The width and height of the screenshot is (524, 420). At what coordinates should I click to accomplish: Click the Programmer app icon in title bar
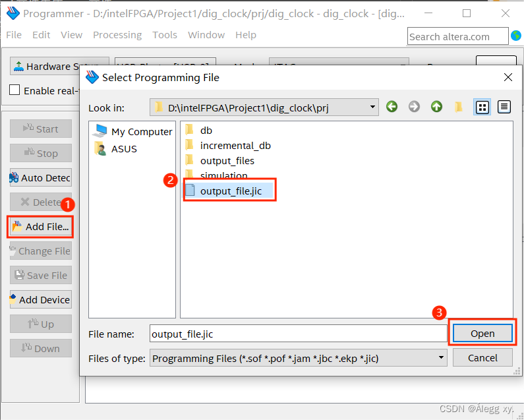[13, 13]
